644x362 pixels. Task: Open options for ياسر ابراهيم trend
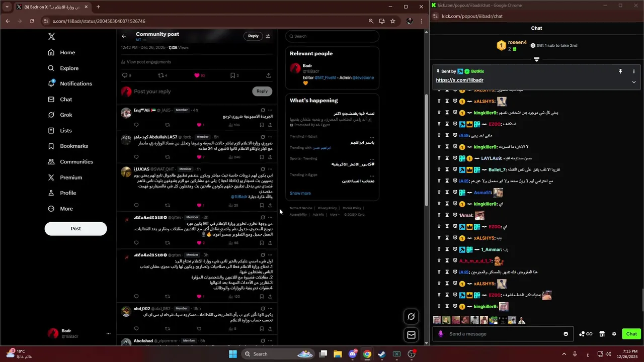(372, 137)
